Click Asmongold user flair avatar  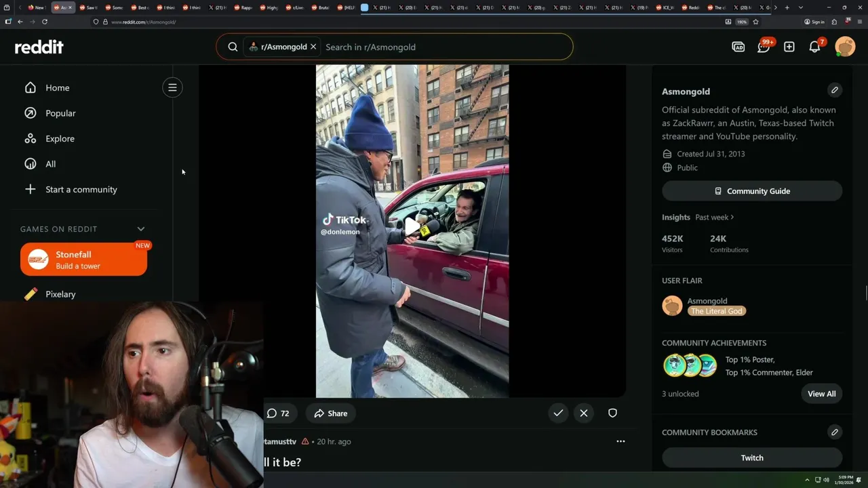[x=672, y=306]
